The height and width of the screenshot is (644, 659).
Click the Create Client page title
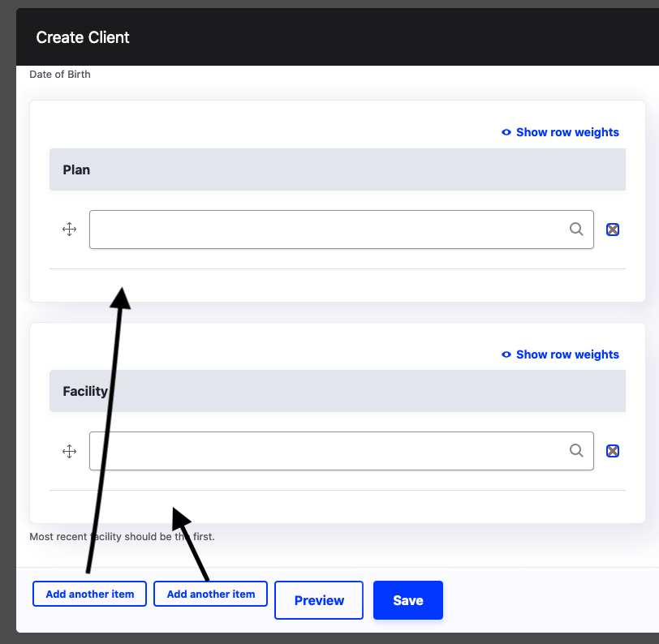[82, 37]
